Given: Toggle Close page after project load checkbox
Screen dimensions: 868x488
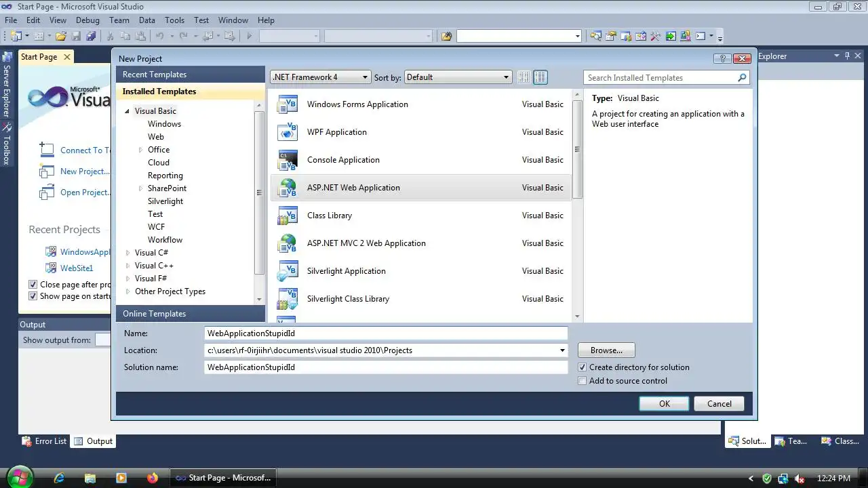Looking at the screenshot, I should tap(33, 285).
